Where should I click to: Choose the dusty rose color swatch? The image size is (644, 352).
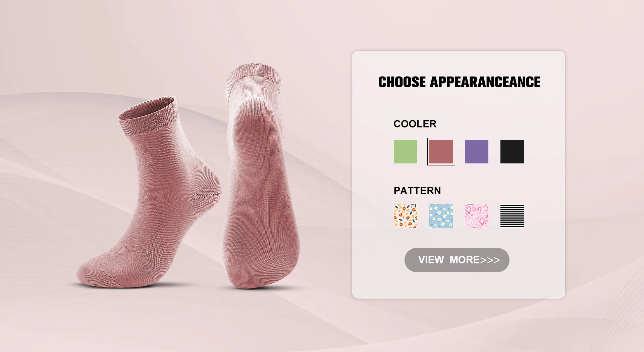tap(441, 152)
